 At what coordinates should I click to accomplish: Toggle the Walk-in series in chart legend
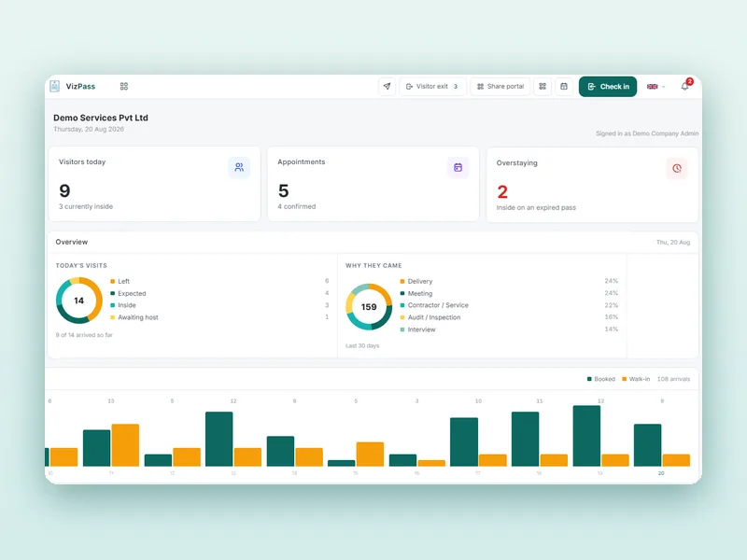point(636,379)
